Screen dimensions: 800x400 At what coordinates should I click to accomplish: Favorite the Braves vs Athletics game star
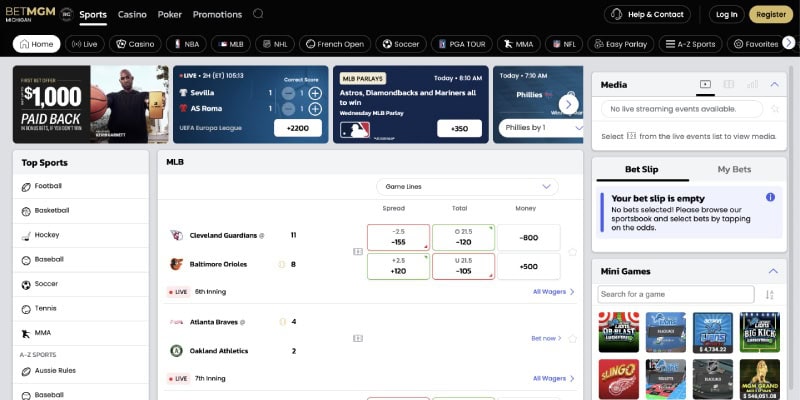click(x=572, y=338)
